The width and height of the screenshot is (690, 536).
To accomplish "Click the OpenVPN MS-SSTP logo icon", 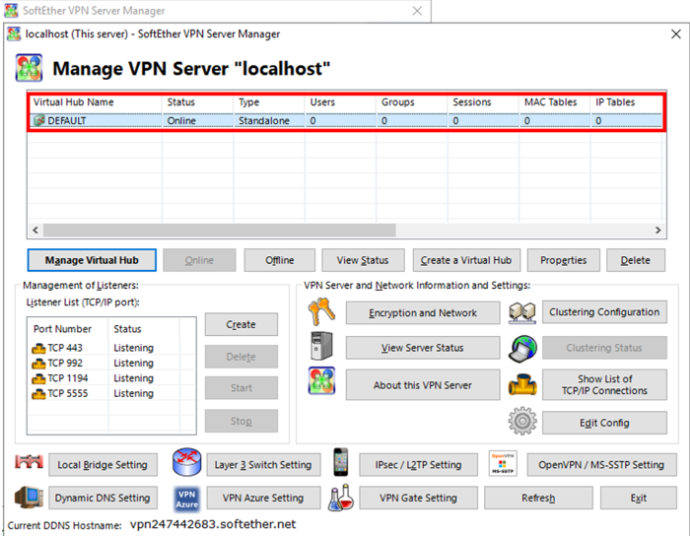I will tap(502, 464).
